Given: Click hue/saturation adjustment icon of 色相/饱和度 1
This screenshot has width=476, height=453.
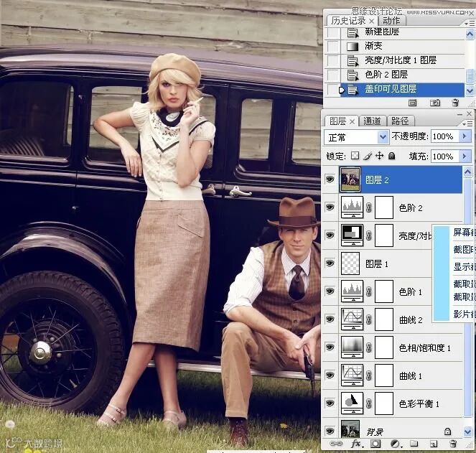Looking at the screenshot, I should tap(352, 347).
